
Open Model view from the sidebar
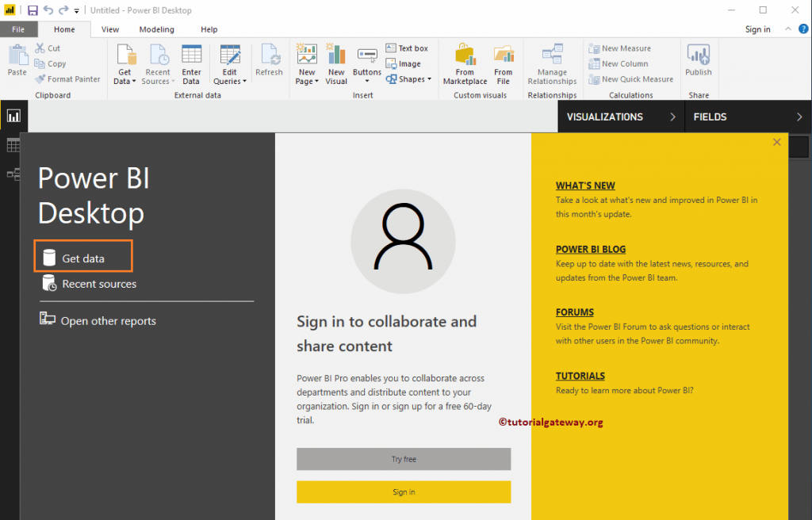pos(13,174)
